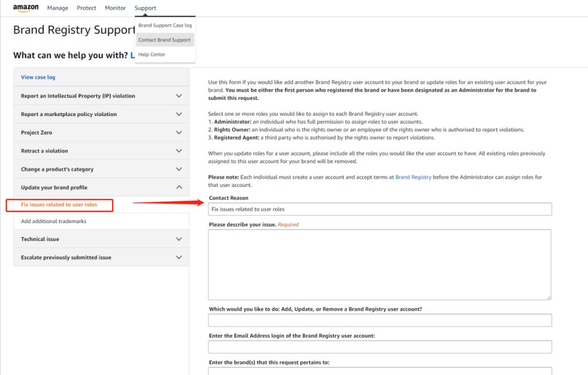588x375 pixels.
Task: Expand Report a marketplace policy violation chevron
Action: (x=179, y=114)
